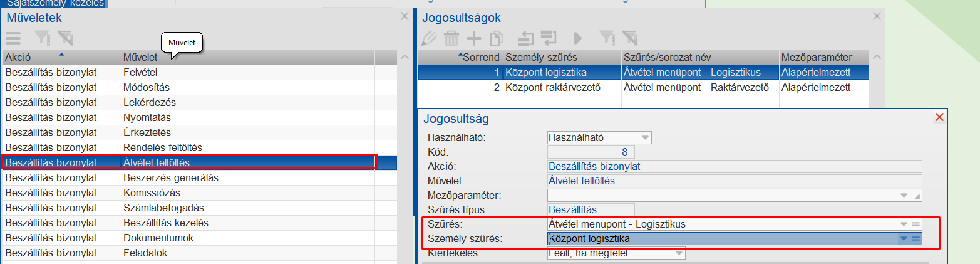The height and width of the screenshot is (264, 980).
Task: Click the play arrow icon in Jogosultságok
Action: pos(577,38)
